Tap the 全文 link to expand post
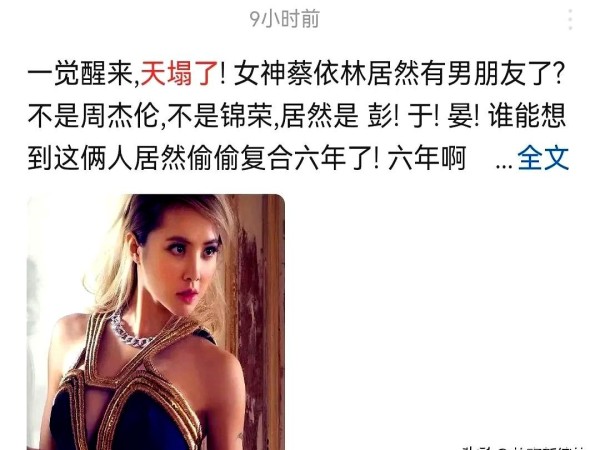 (543, 158)
